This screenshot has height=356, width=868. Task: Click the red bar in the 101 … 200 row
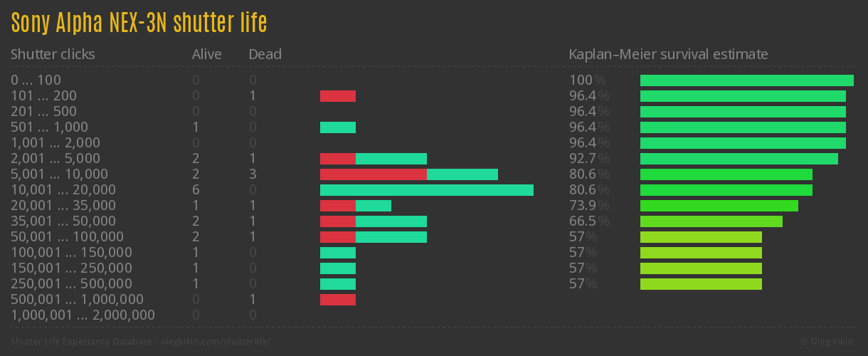pos(338,96)
